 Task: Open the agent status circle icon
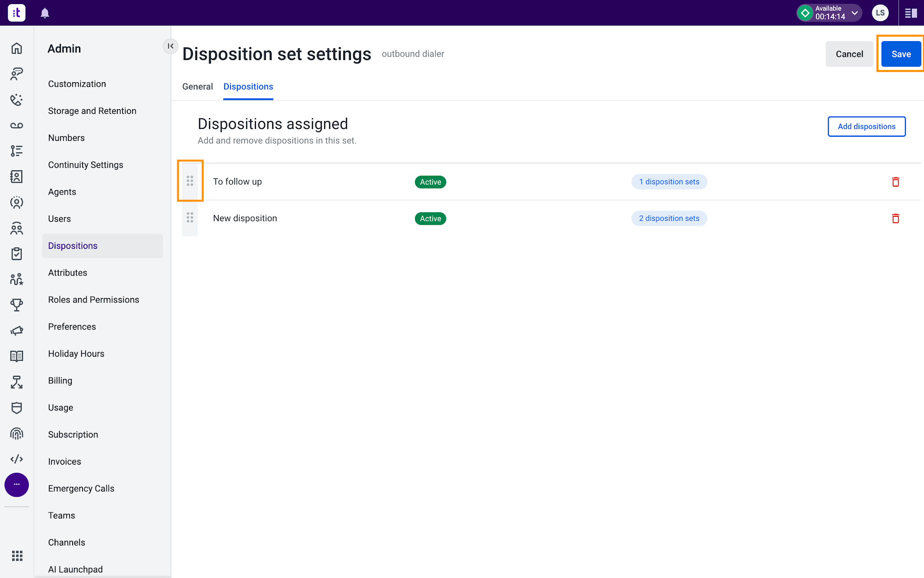coord(17,202)
